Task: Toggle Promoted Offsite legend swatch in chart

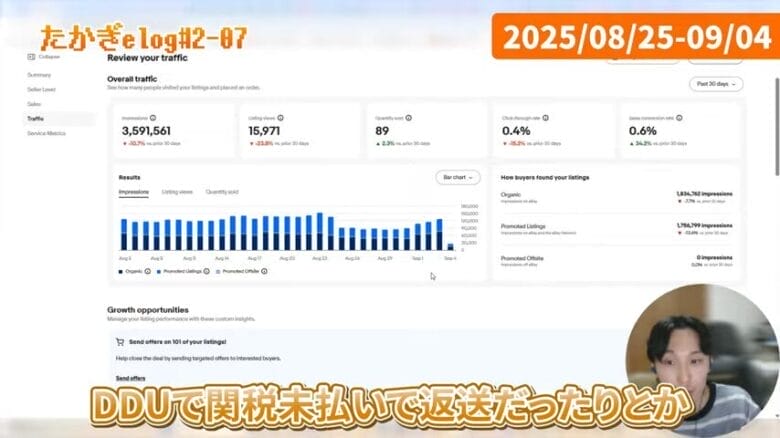Action: coord(218,271)
